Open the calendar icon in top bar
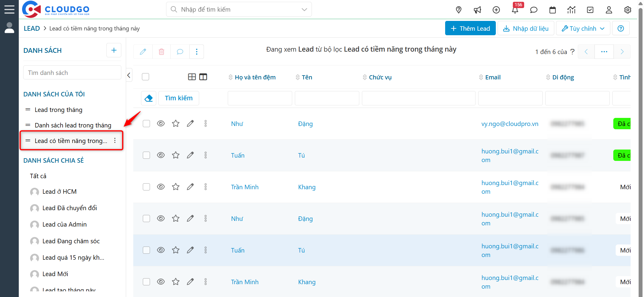Screen dimensions: 644x297 552,10
